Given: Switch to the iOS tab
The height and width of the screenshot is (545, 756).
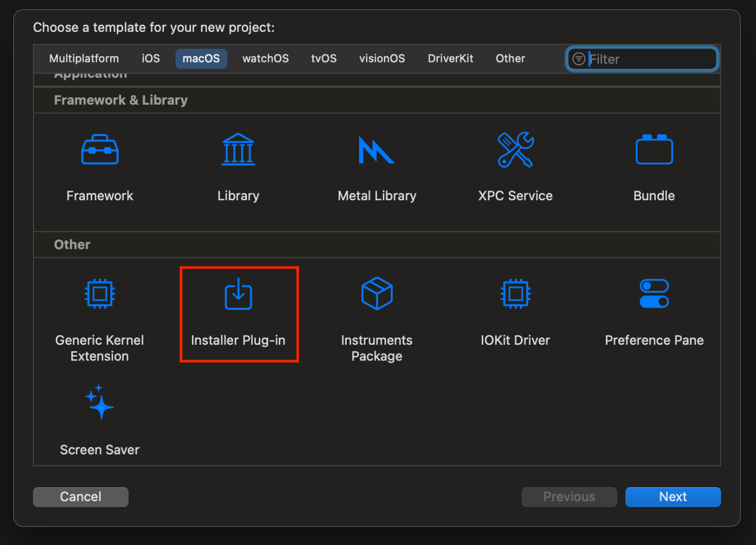Looking at the screenshot, I should 151,58.
